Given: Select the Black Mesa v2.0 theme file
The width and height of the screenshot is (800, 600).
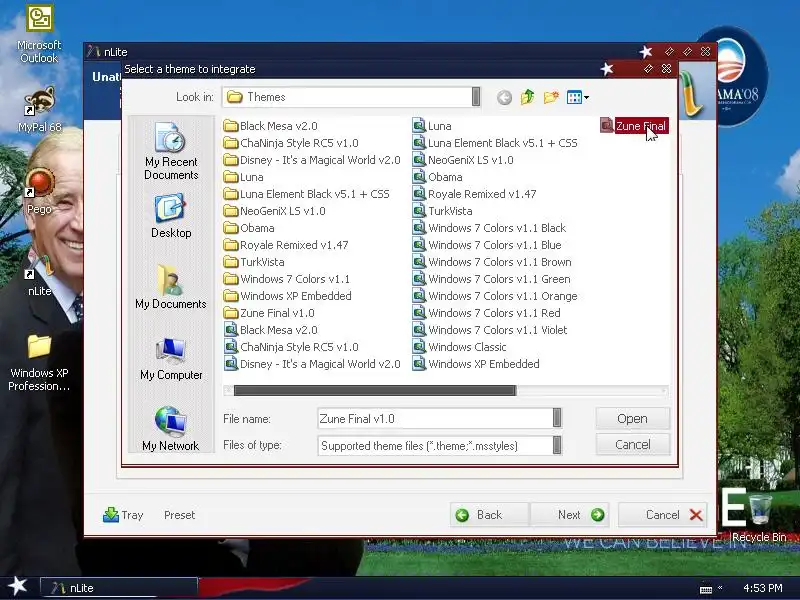Looking at the screenshot, I should [271, 330].
